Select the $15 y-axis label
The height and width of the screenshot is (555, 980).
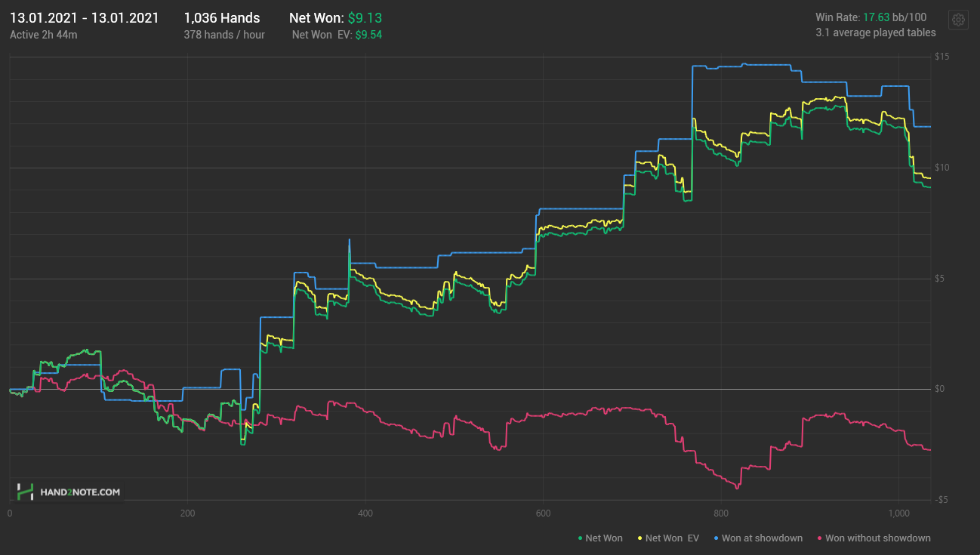coord(941,57)
